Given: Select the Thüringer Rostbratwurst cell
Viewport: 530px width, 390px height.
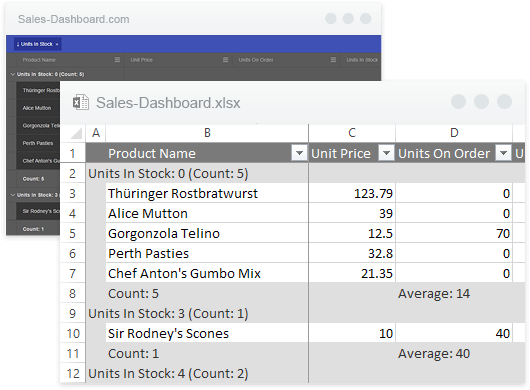Looking at the screenshot, I should 207,194.
